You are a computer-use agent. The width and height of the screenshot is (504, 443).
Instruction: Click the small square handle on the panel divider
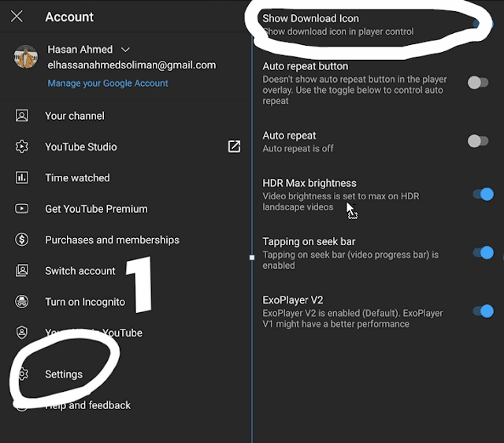click(x=252, y=258)
